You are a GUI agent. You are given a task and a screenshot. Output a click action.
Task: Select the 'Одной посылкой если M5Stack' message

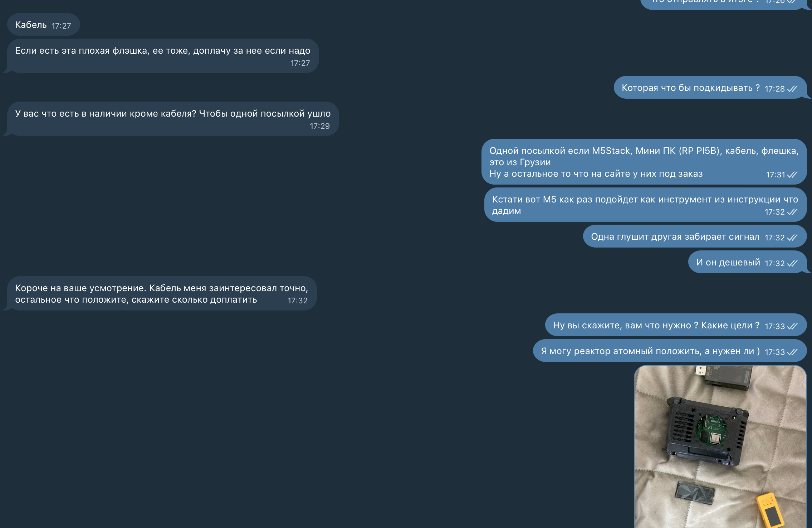[x=644, y=162]
